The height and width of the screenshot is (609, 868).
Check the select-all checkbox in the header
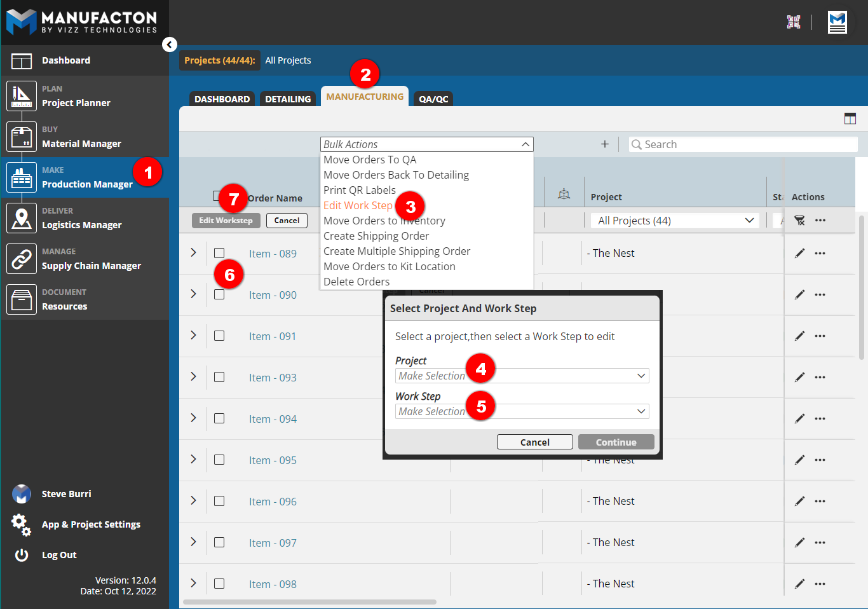click(x=219, y=197)
